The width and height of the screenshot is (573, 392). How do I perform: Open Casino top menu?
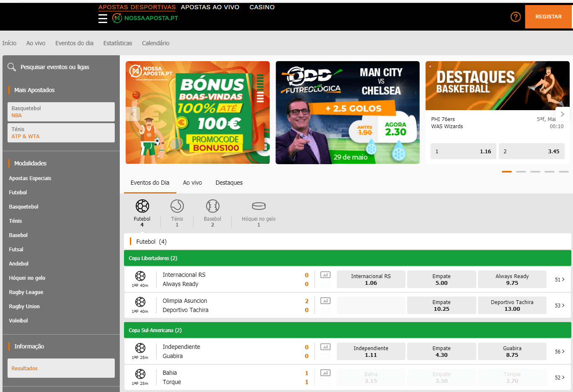coord(262,7)
